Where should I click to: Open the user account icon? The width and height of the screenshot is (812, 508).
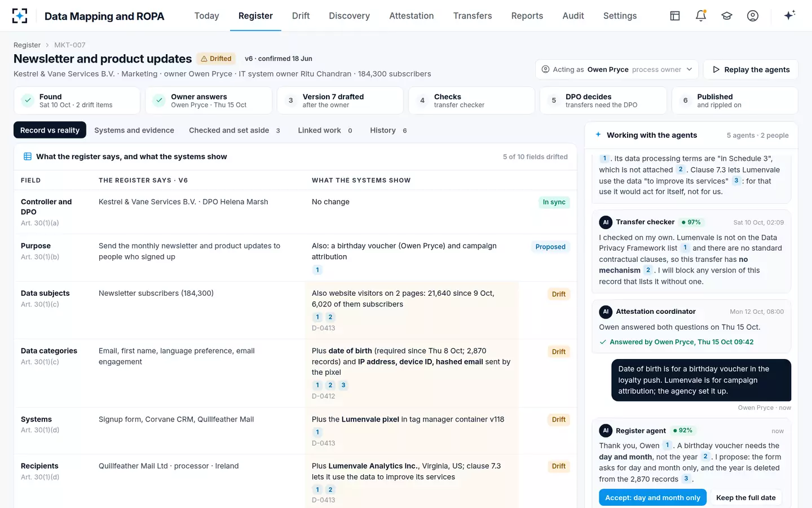click(x=753, y=16)
